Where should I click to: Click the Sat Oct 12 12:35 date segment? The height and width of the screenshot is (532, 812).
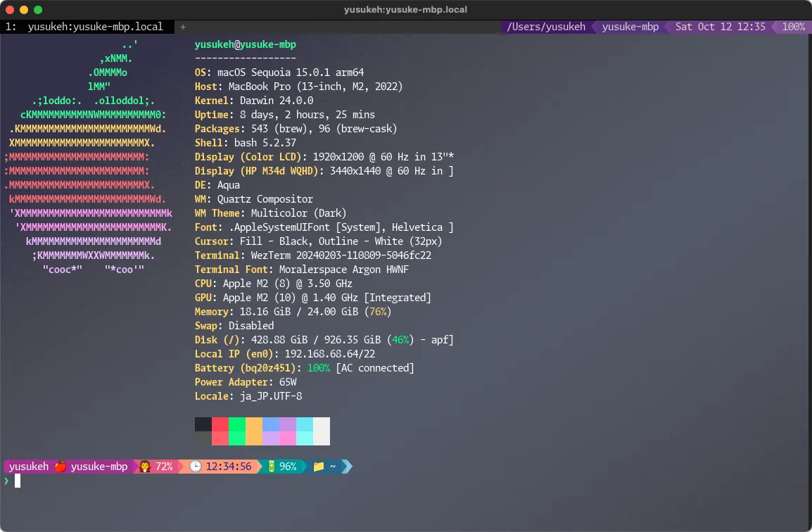[720, 27]
